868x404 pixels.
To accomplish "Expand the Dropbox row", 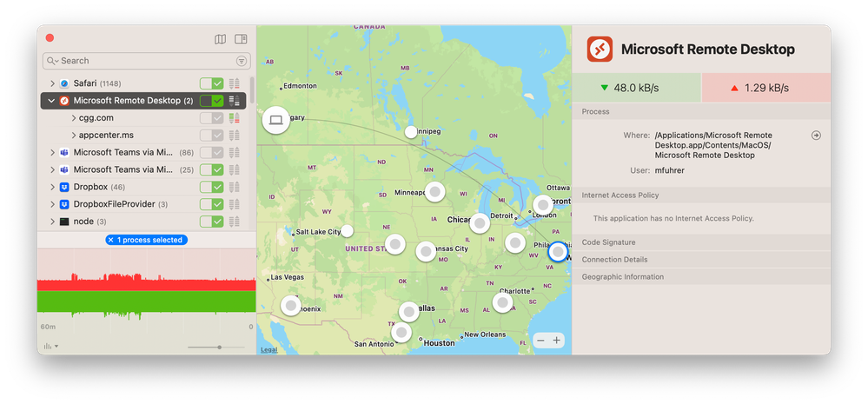I will (x=53, y=187).
